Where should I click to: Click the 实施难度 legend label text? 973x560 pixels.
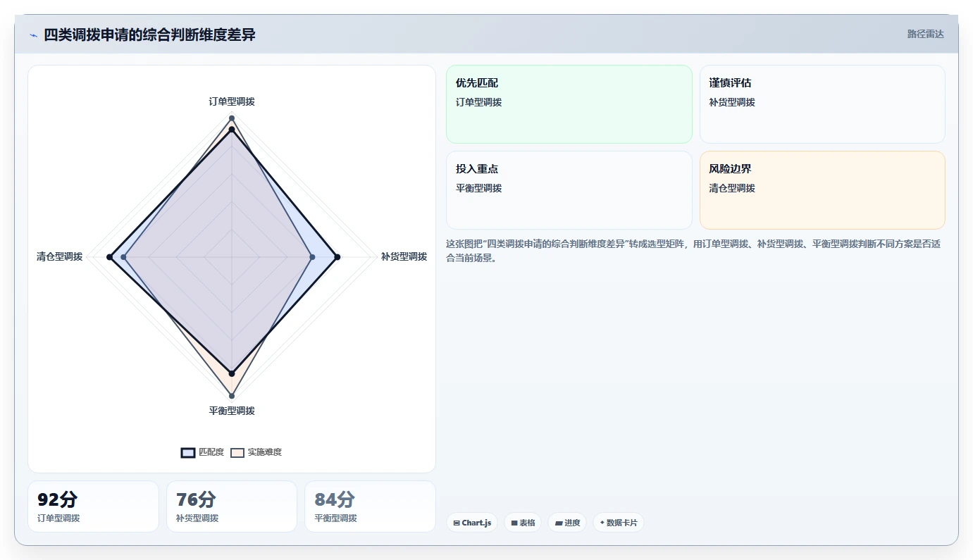coord(265,452)
